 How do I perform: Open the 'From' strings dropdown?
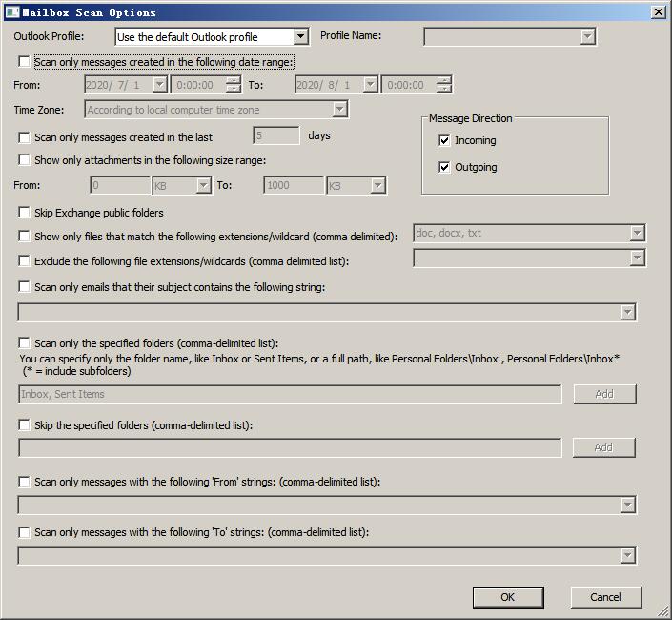coord(628,506)
